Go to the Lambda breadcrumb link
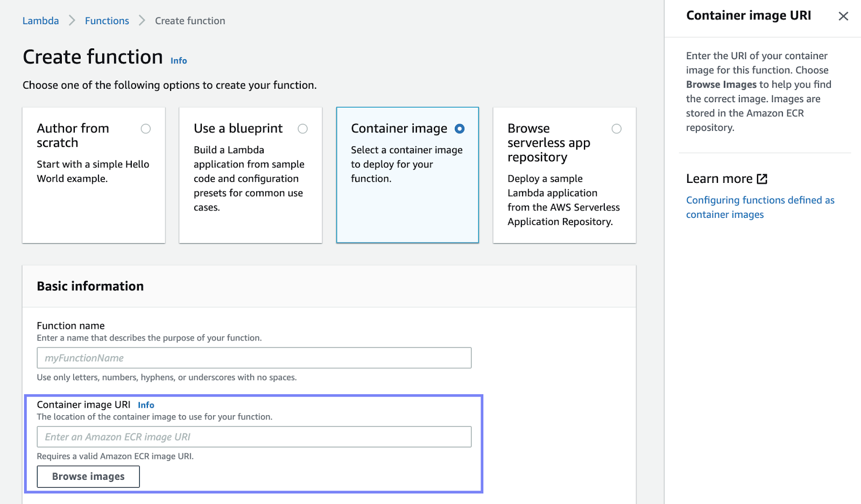Screen dimensions: 861x504 (41, 21)
